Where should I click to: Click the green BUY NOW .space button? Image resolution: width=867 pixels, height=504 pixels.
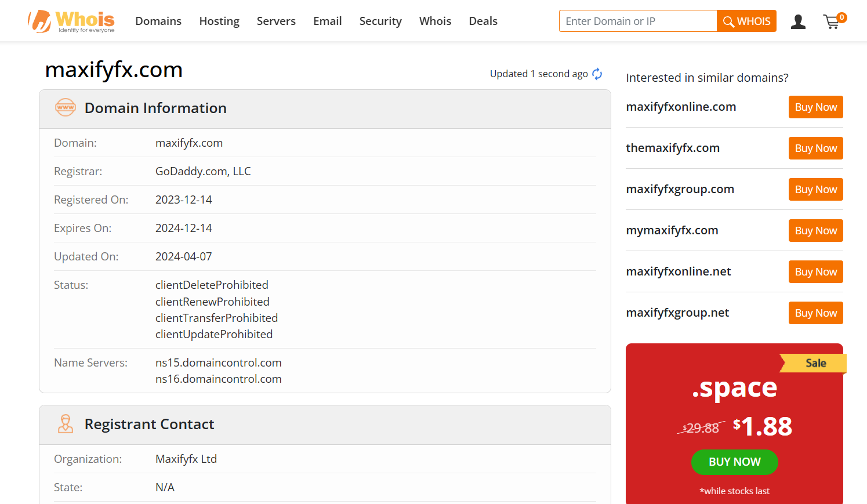(x=735, y=462)
